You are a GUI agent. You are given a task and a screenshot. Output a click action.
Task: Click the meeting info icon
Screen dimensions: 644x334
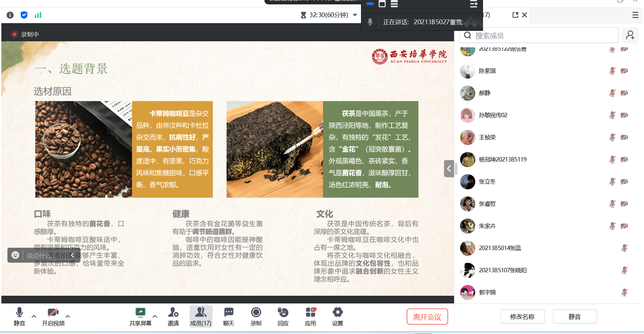10,15
